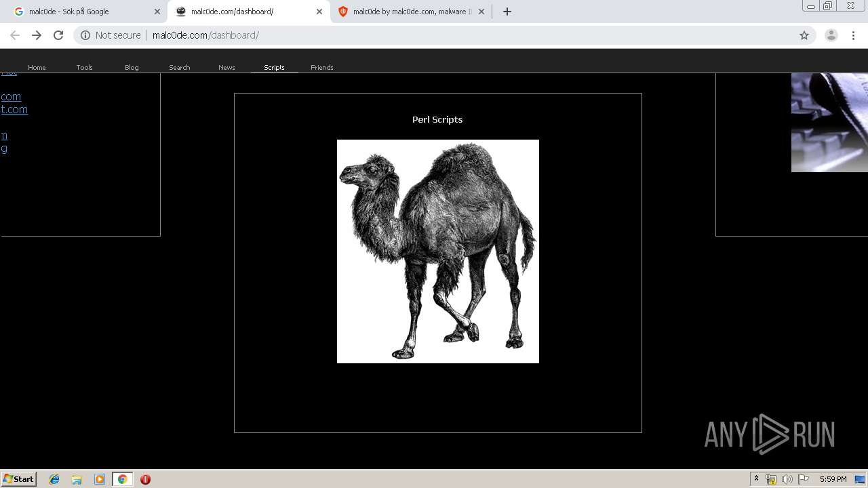Open a new browser tab
The width and height of the screenshot is (868, 488).
(x=507, y=12)
